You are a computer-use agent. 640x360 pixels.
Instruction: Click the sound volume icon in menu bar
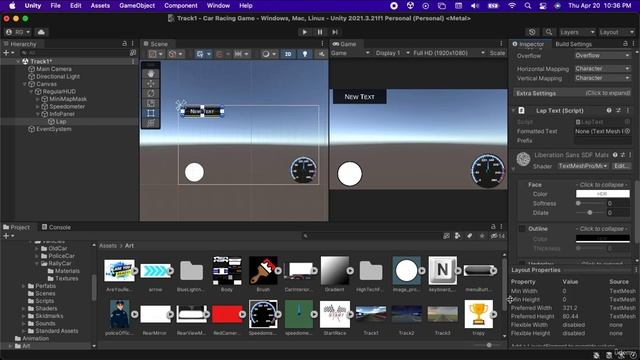point(475,6)
